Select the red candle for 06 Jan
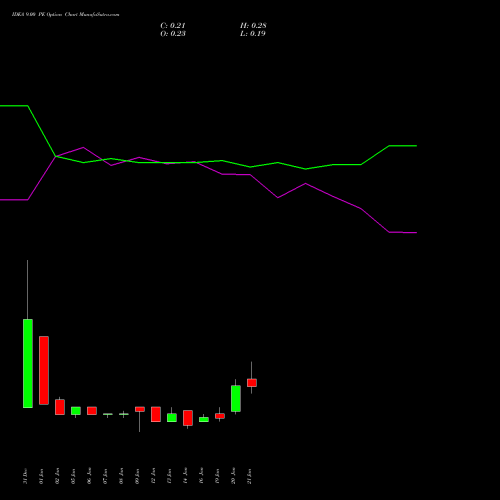Image resolution: width=500 pixels, height=500 pixels. pos(92,411)
